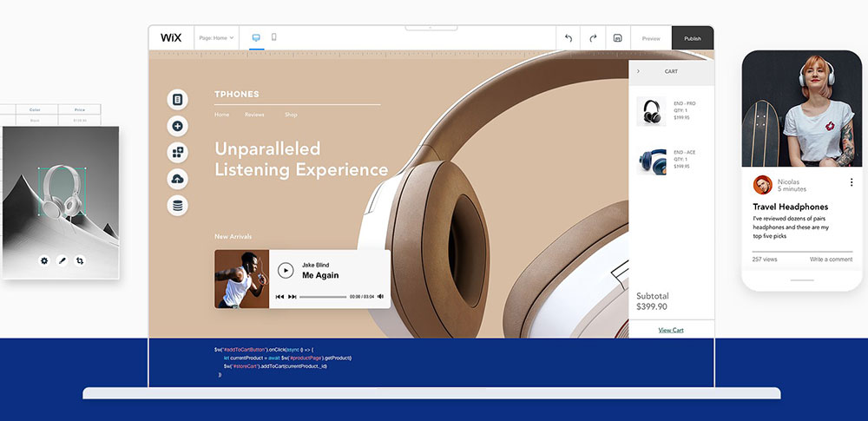Image resolution: width=868 pixels, height=421 pixels.
Task: Click the Jake Blind artist name
Action: (316, 265)
